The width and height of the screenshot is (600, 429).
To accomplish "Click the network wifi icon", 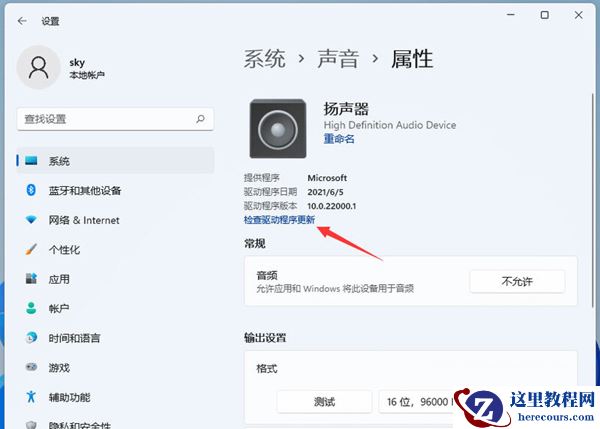I will 31,220.
